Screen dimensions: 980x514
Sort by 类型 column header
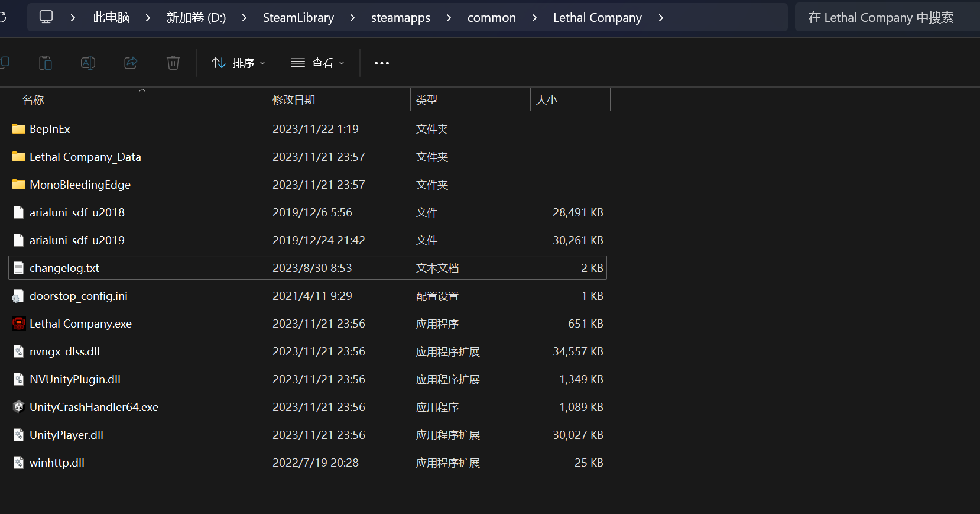(x=427, y=100)
